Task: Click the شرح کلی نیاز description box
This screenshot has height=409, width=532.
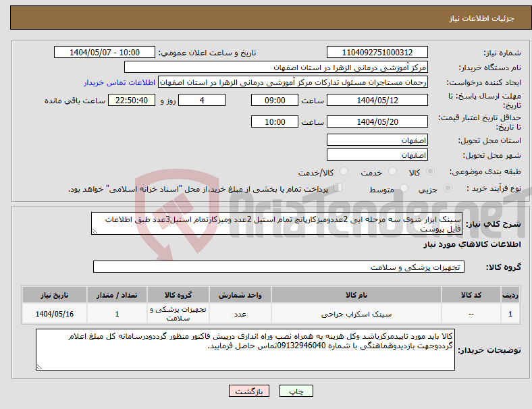Action: 277,223
